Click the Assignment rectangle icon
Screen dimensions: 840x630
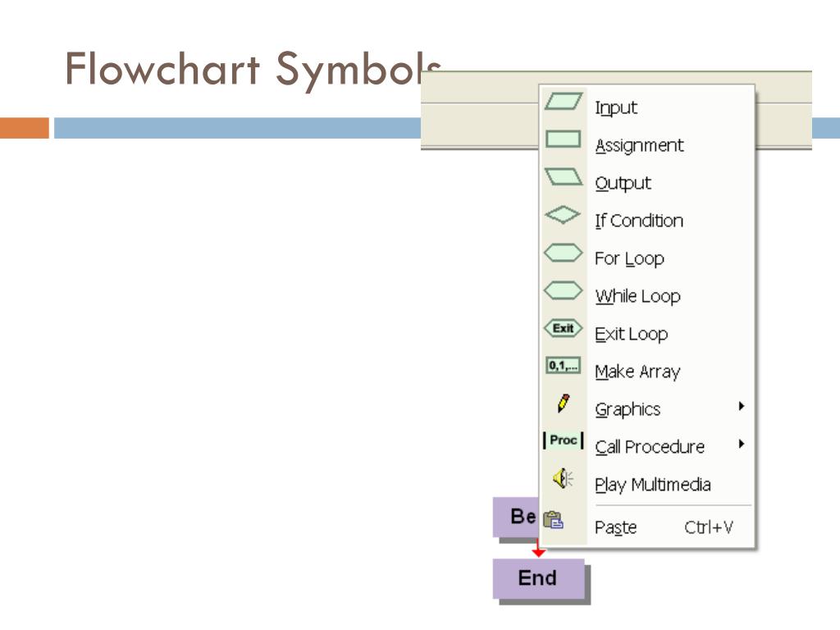click(x=563, y=139)
